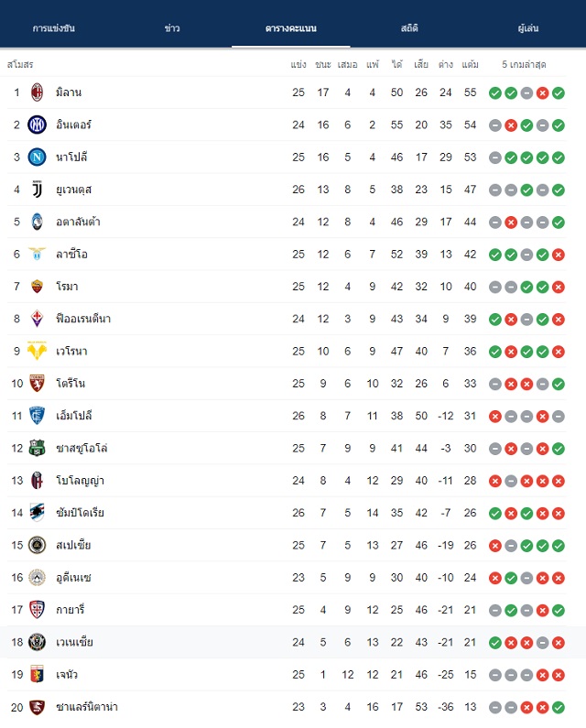
Task: Click the Atalanta club crest
Action: coord(38,222)
